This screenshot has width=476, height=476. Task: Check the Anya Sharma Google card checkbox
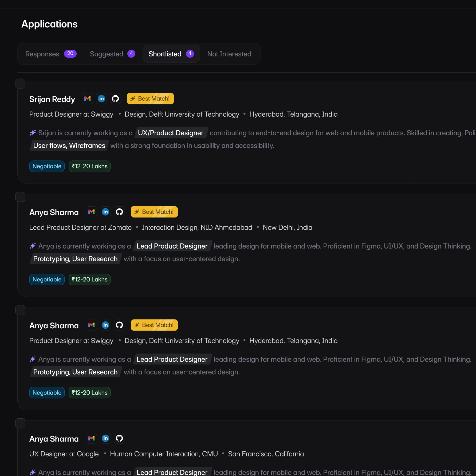tap(21, 423)
